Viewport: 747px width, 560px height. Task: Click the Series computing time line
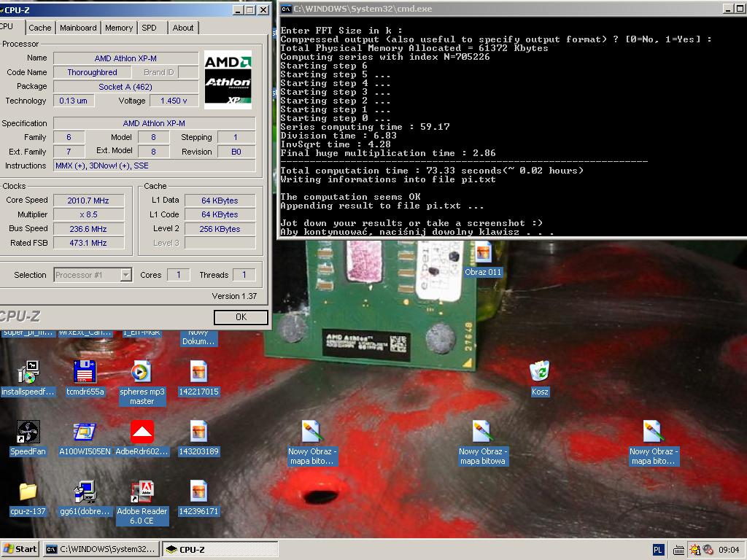[x=365, y=127]
